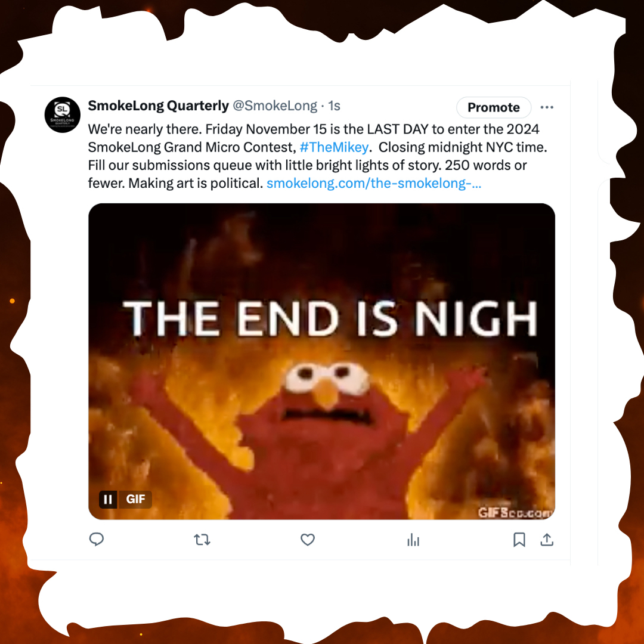This screenshot has width=644, height=644.
Task: Open the 1s timestamp permalink
Action: (335, 106)
